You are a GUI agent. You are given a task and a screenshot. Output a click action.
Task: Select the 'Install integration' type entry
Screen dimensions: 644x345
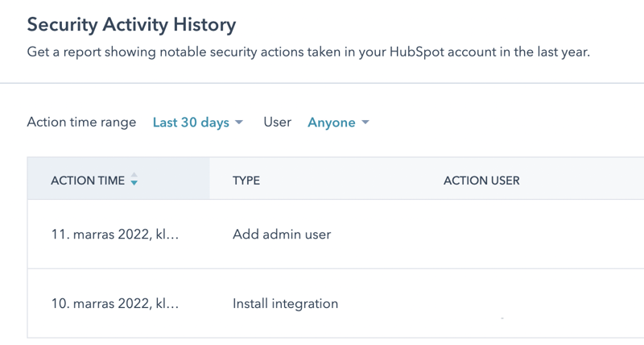[285, 304]
